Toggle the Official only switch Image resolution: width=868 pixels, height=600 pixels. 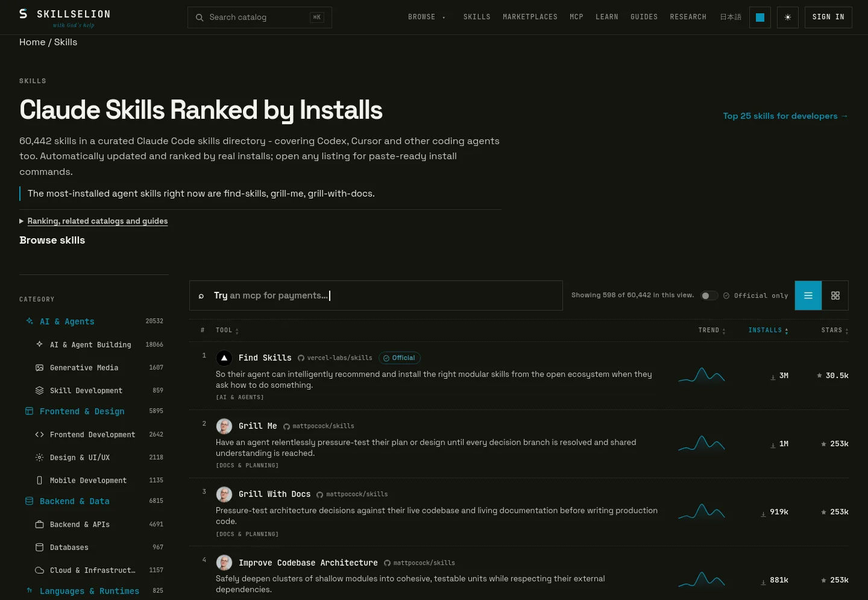[x=709, y=295]
